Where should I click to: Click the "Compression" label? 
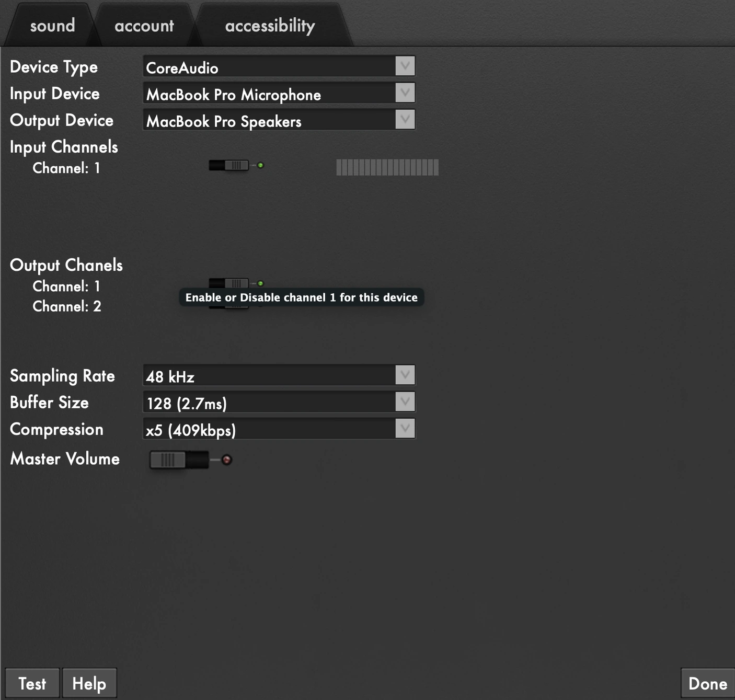[57, 430]
